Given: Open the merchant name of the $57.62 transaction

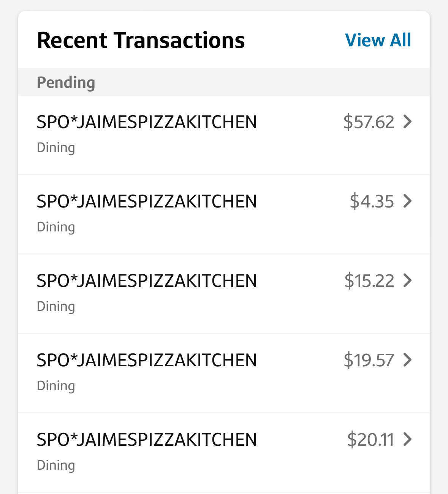Looking at the screenshot, I should pos(147,122).
